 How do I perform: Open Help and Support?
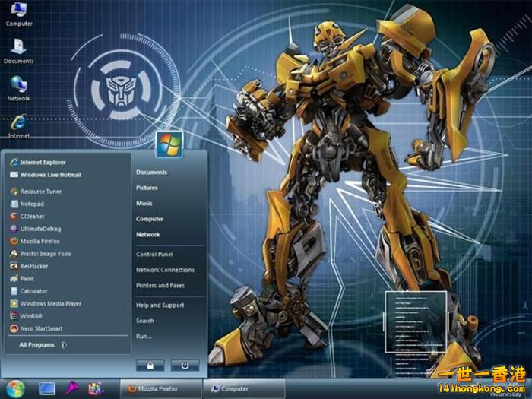(x=160, y=306)
